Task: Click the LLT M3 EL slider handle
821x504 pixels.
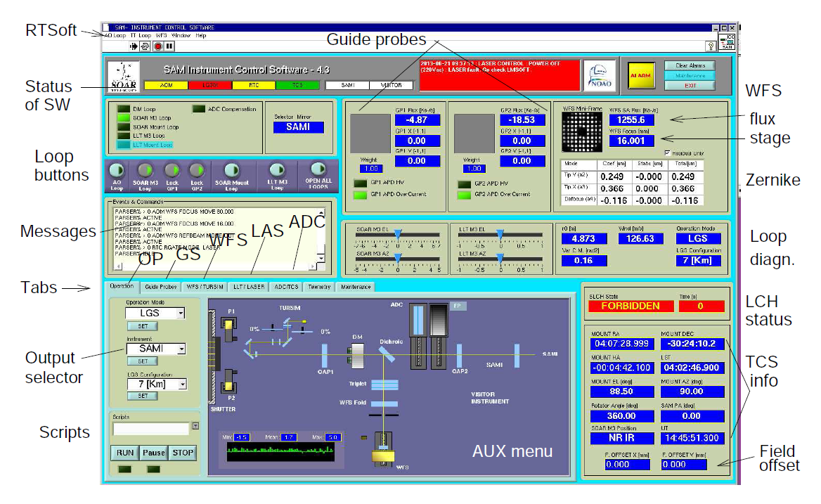Action: point(500,234)
